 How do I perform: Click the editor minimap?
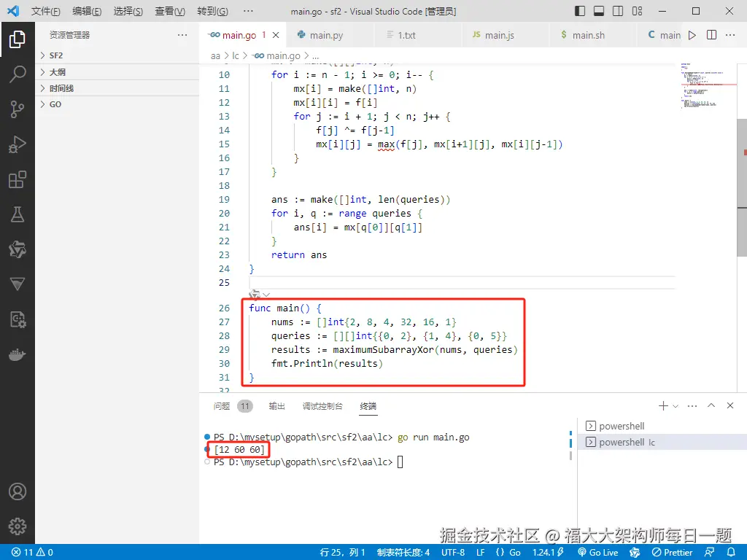[x=708, y=86]
